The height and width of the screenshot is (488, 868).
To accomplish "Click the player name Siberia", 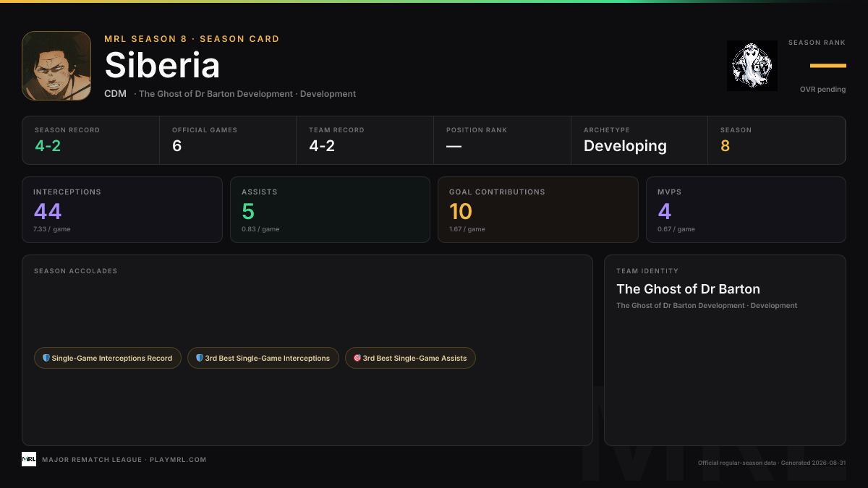I will coord(162,66).
